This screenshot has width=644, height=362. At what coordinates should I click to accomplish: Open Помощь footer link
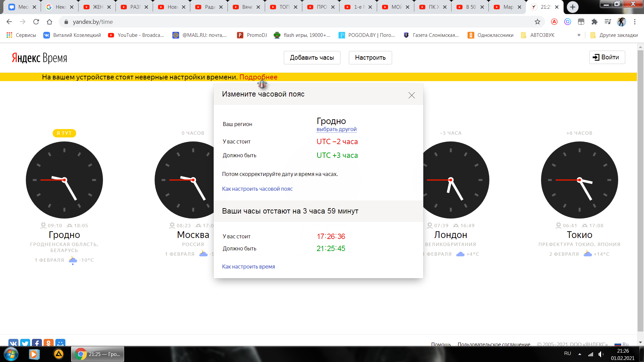[441, 344]
